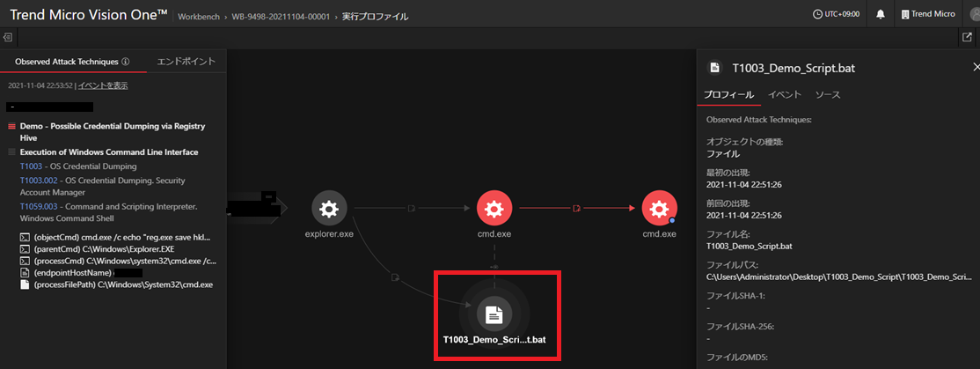Click the red edge icon between the cmd.exe nodes
The height and width of the screenshot is (369, 980).
point(577,208)
